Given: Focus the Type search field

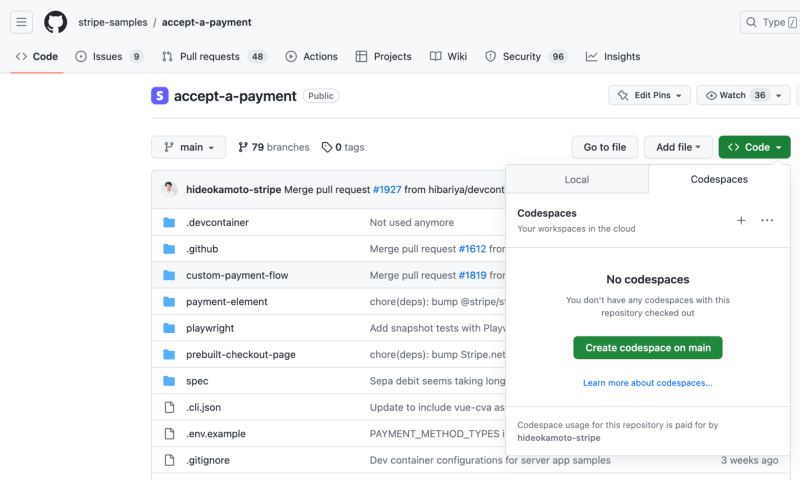Looking at the screenshot, I should [770, 22].
